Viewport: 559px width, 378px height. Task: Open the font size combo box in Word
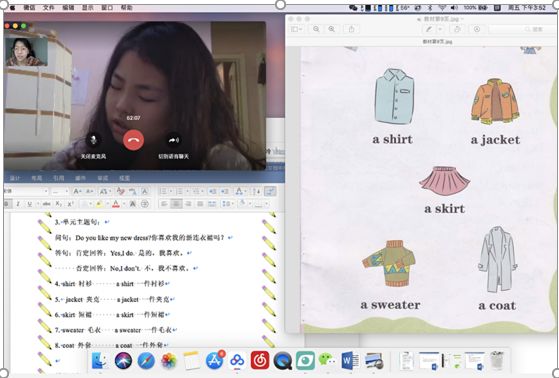(60, 191)
